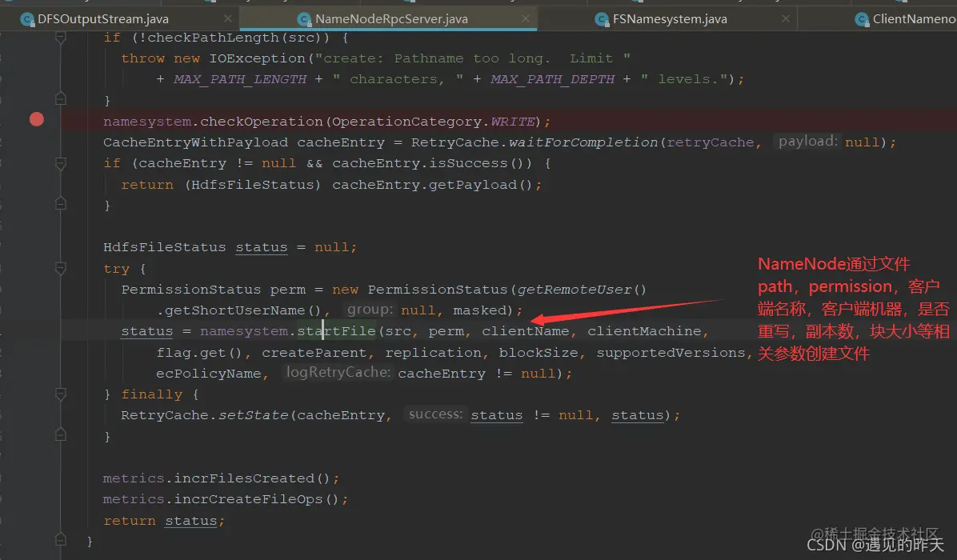957x560 pixels.
Task: Click the MAX_PATH_LENGTH constant
Action: pyautogui.click(x=240, y=79)
